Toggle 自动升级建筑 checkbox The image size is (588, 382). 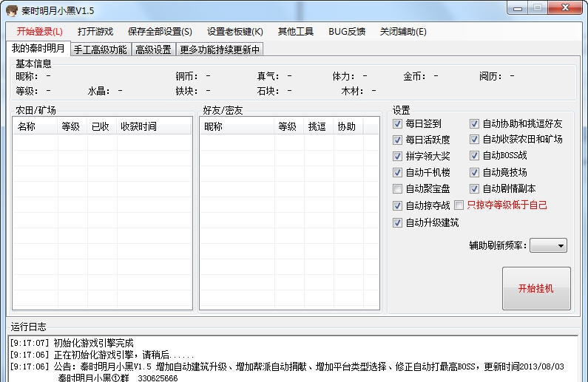397,223
